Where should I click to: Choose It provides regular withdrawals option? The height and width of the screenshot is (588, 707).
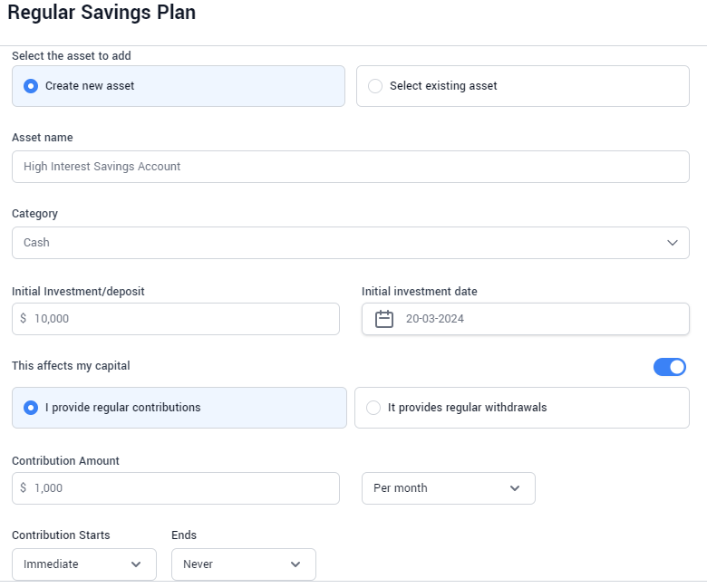[x=522, y=408]
